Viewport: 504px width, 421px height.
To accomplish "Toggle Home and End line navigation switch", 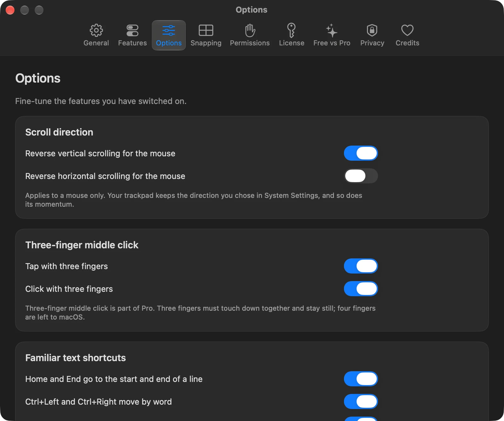I will (361, 379).
